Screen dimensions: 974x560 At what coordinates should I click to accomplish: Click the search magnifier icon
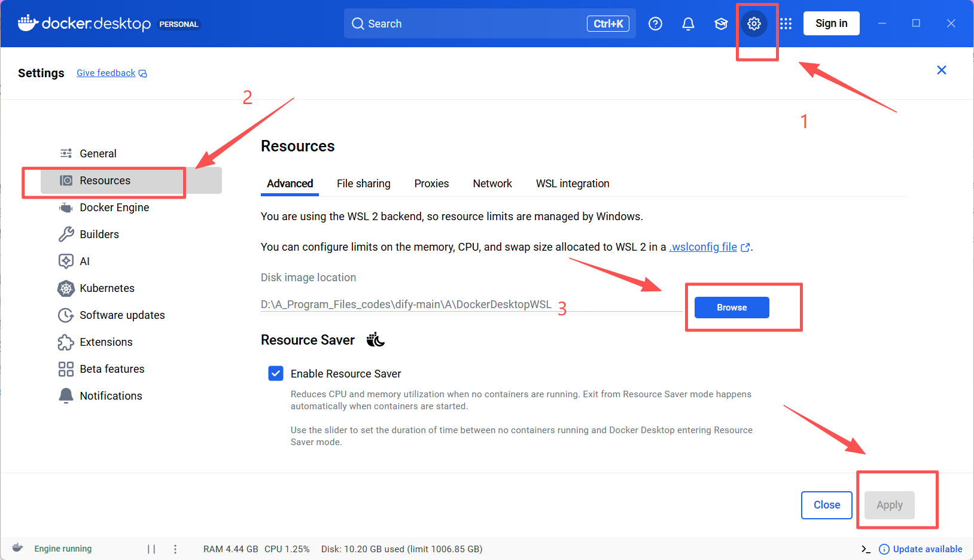(x=358, y=23)
